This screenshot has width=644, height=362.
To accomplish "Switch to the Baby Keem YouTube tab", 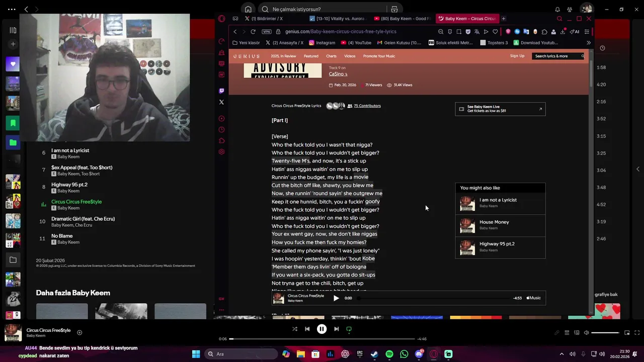I will point(401,19).
